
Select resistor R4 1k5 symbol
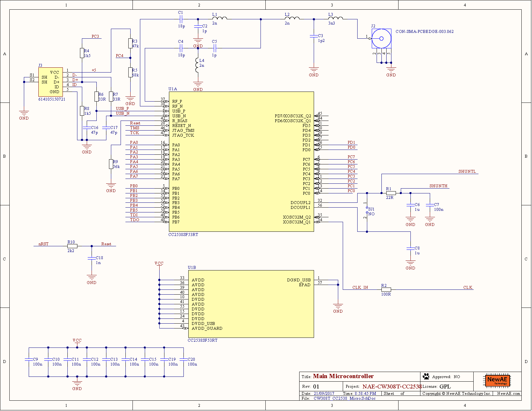[82, 53]
